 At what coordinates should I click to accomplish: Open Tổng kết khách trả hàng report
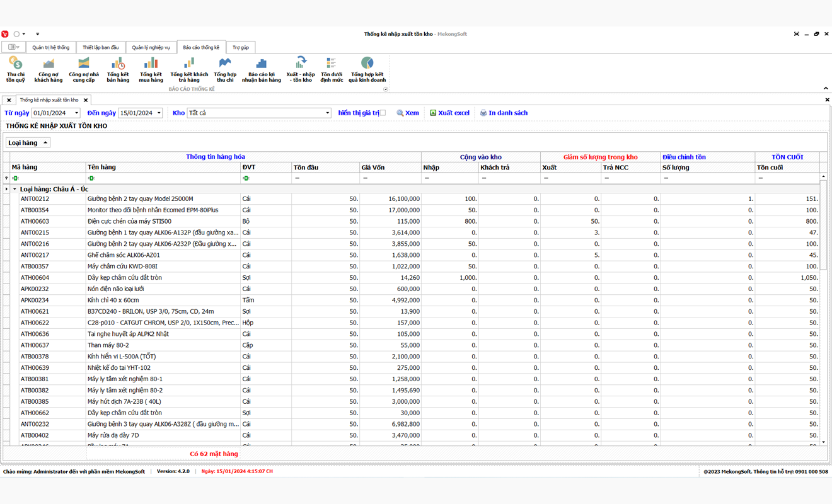click(x=189, y=69)
